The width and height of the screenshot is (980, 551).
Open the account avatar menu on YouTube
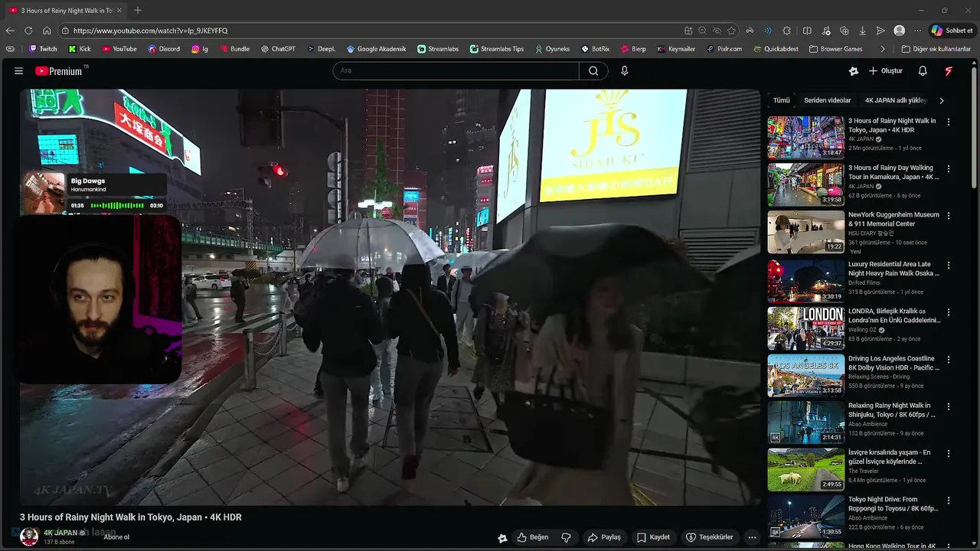coord(949,70)
